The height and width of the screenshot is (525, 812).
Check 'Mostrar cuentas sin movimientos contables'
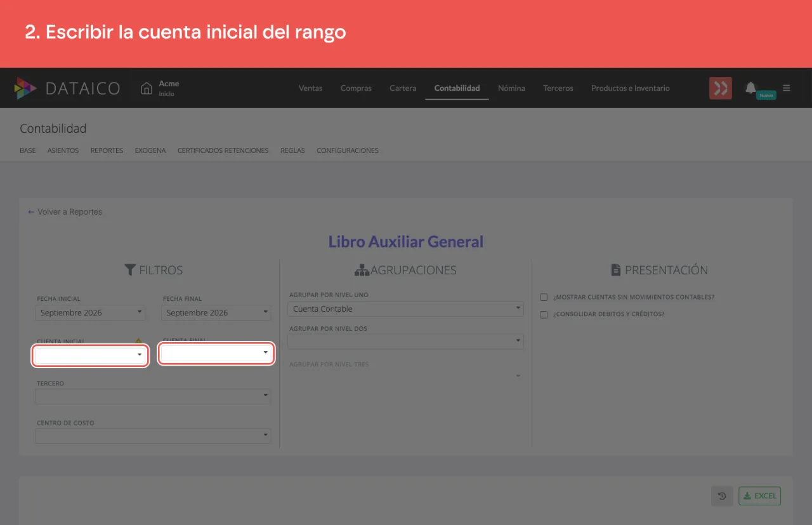coord(544,297)
